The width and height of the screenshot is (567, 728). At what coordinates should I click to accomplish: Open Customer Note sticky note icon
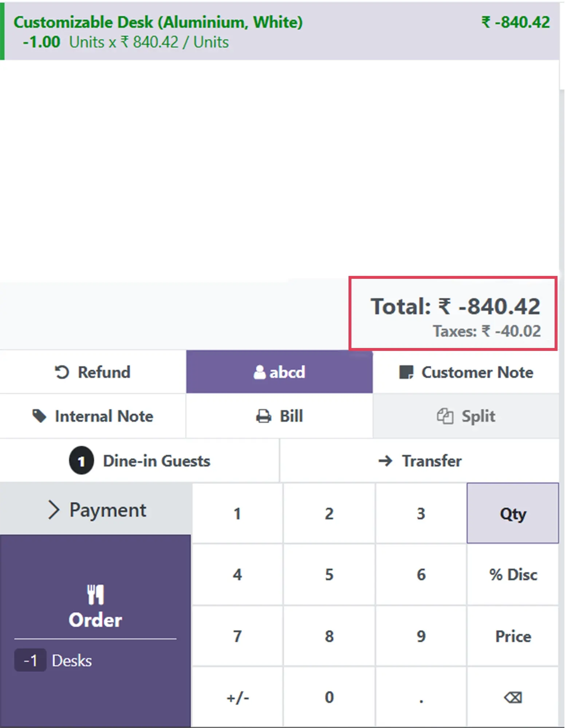(406, 372)
